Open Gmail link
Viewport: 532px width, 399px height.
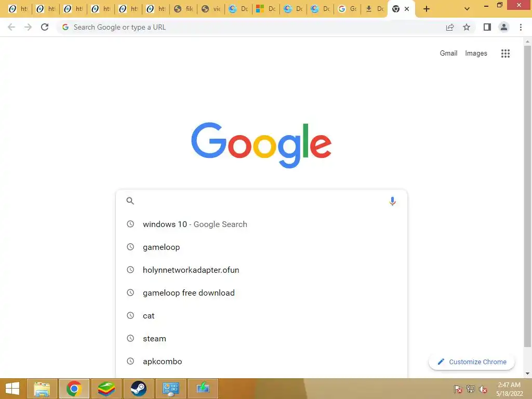point(448,54)
